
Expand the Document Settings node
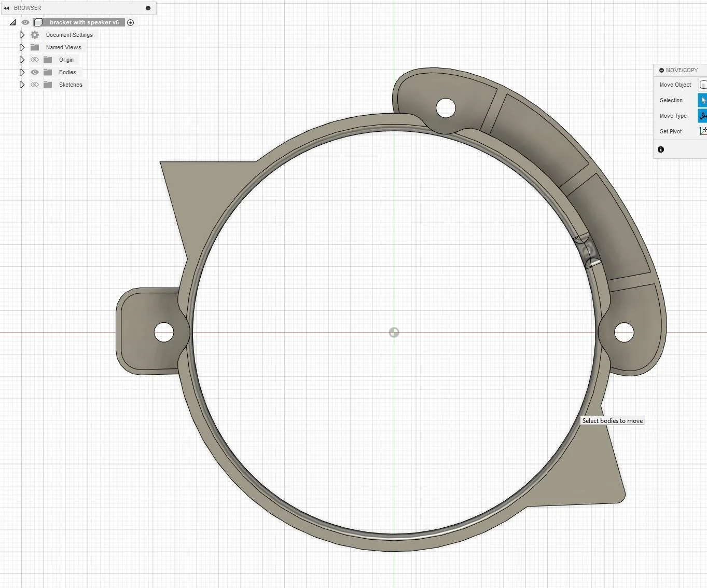pyautogui.click(x=22, y=35)
